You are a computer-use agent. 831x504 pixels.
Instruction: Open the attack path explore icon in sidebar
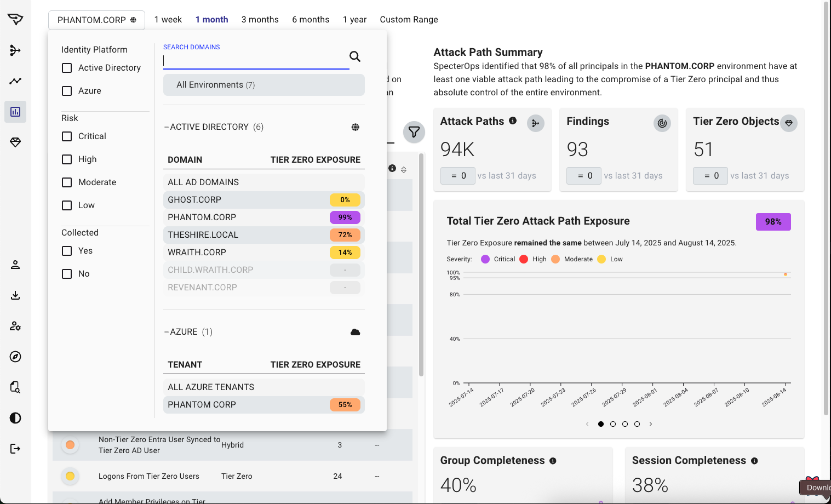point(15,50)
